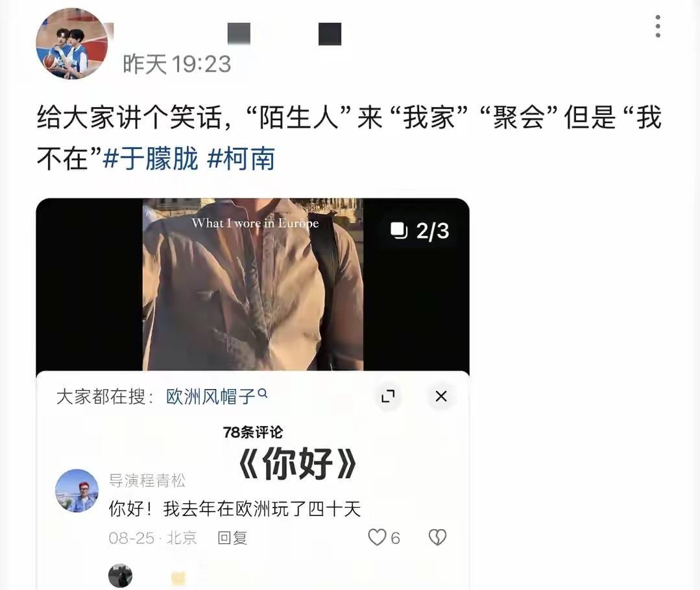Reply to the comment via 回复
This screenshot has height=590, width=700.
[232, 537]
